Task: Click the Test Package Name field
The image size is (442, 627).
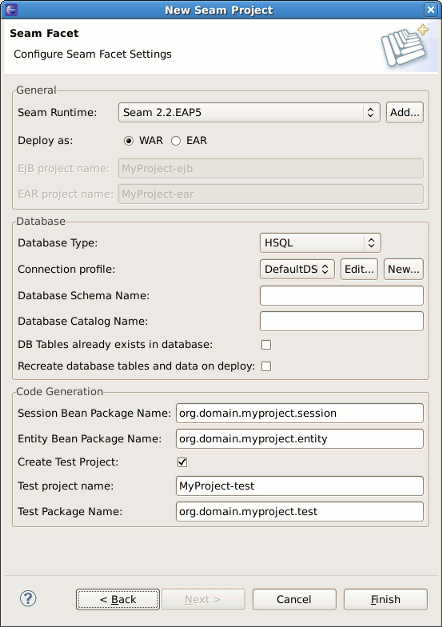Action: pyautogui.click(x=300, y=511)
